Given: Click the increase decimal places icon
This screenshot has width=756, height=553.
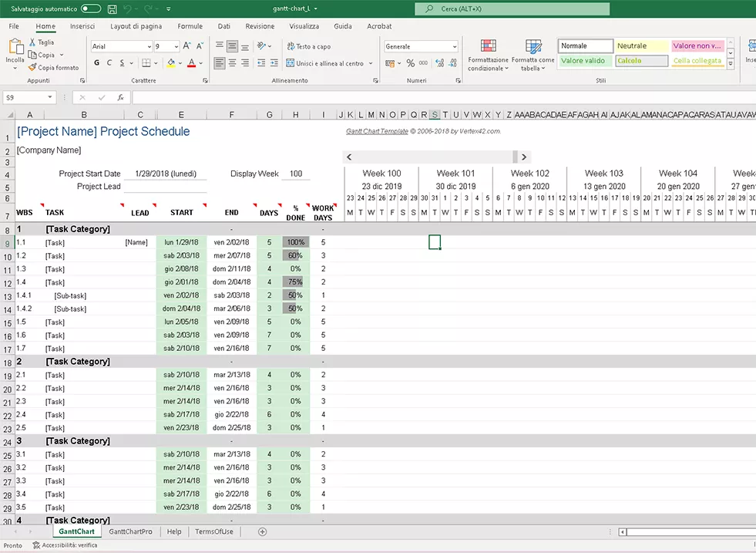Looking at the screenshot, I should [x=440, y=63].
